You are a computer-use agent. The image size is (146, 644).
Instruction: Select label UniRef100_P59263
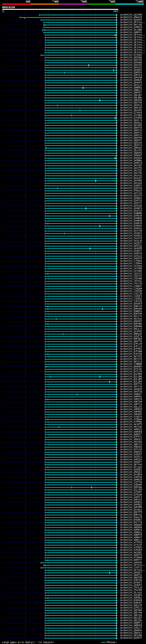131,191
